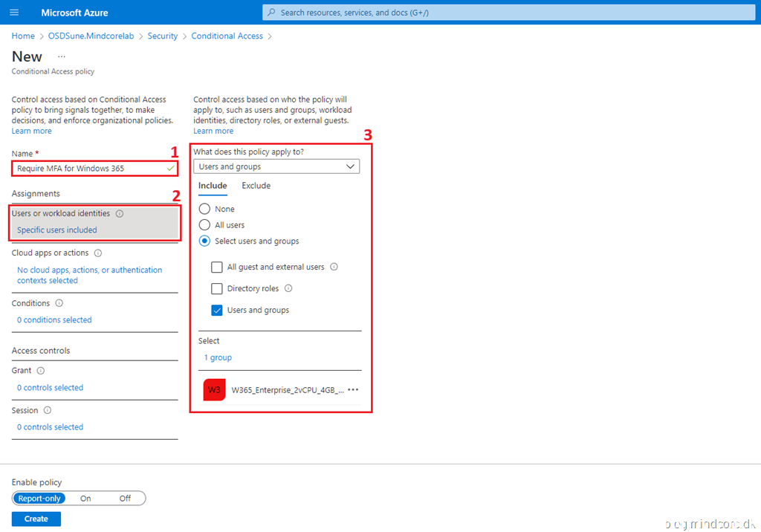Go to Conditional Access in the breadcrumb
Viewport: 761px width, 532px height.
227,36
